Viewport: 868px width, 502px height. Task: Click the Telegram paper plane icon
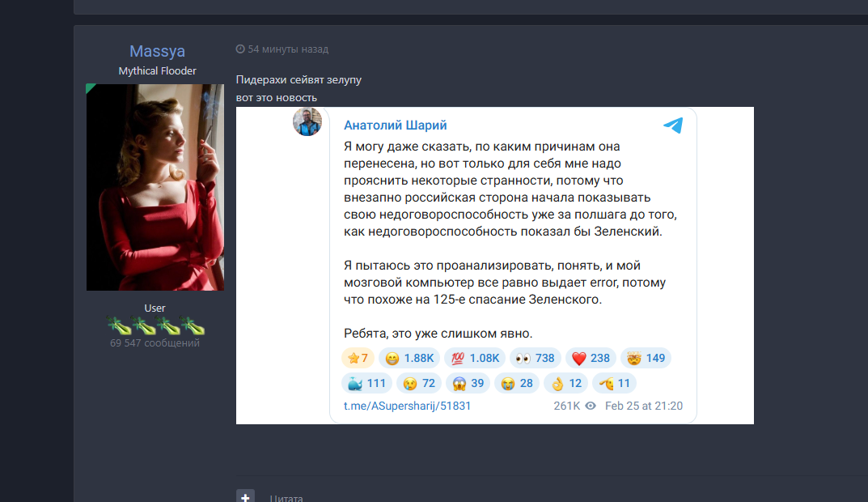[x=673, y=125]
